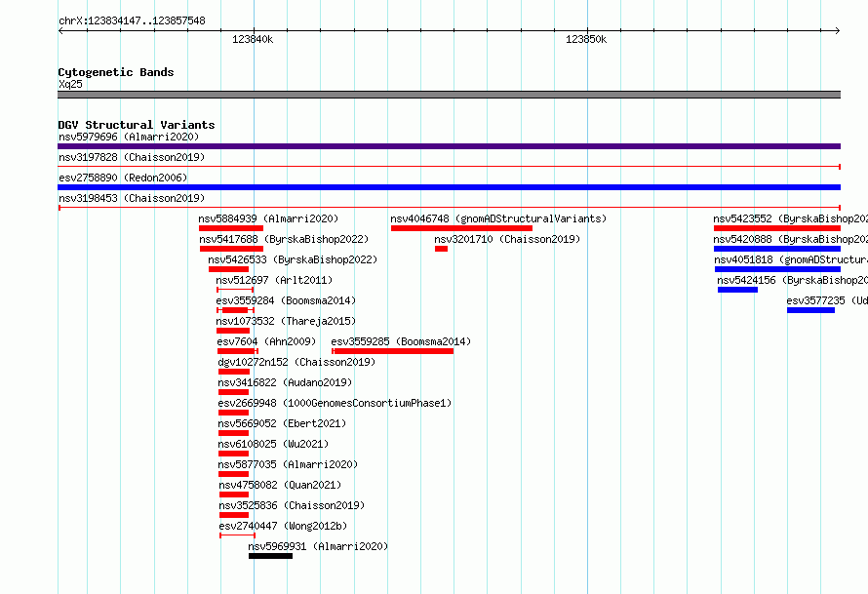Click the DGV Structural Variants track title
This screenshot has width=868, height=594.
pos(137,125)
